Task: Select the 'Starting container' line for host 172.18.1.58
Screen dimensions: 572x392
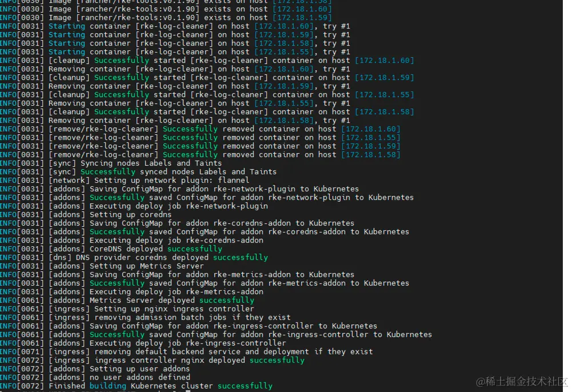Action: 175,43
